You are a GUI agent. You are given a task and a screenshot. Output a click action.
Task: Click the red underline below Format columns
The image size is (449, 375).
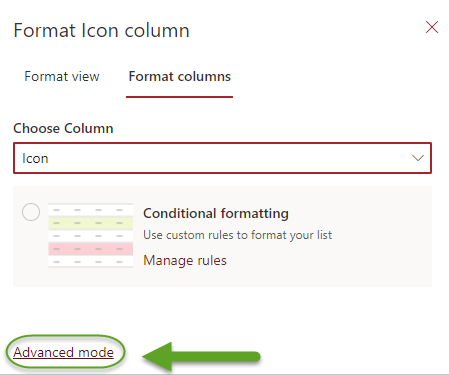click(x=179, y=97)
